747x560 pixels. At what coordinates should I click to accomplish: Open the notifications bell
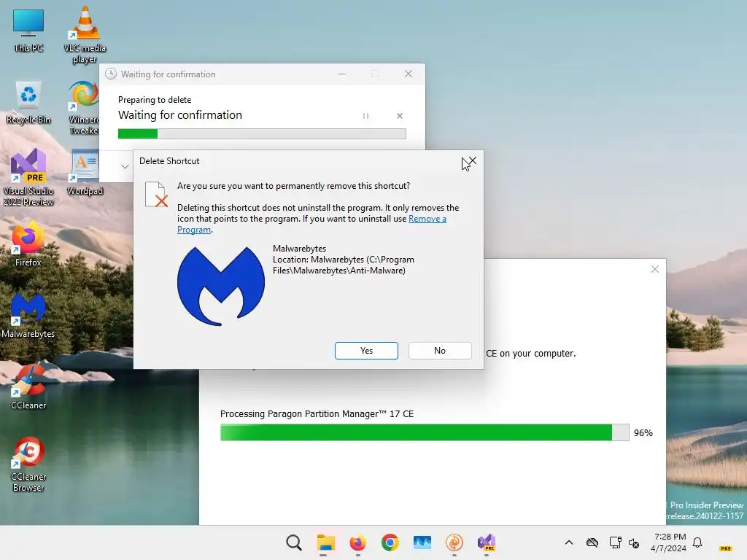coord(697,542)
